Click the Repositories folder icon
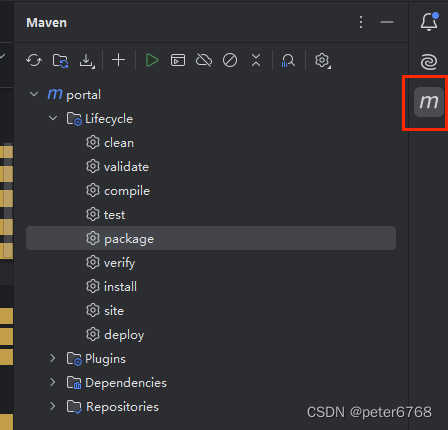448x430 pixels. click(74, 407)
